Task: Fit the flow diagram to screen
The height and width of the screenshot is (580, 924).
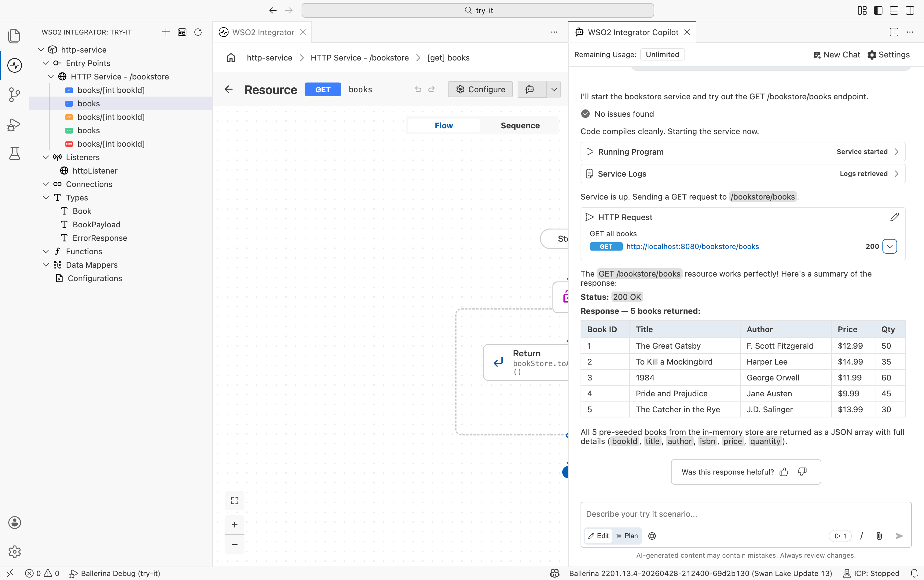Action: (235, 500)
